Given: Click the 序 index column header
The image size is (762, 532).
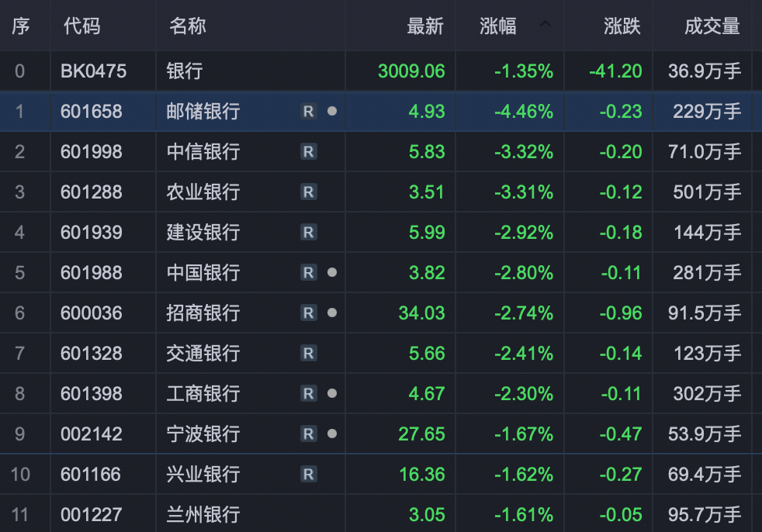Looking at the screenshot, I should (x=20, y=26).
